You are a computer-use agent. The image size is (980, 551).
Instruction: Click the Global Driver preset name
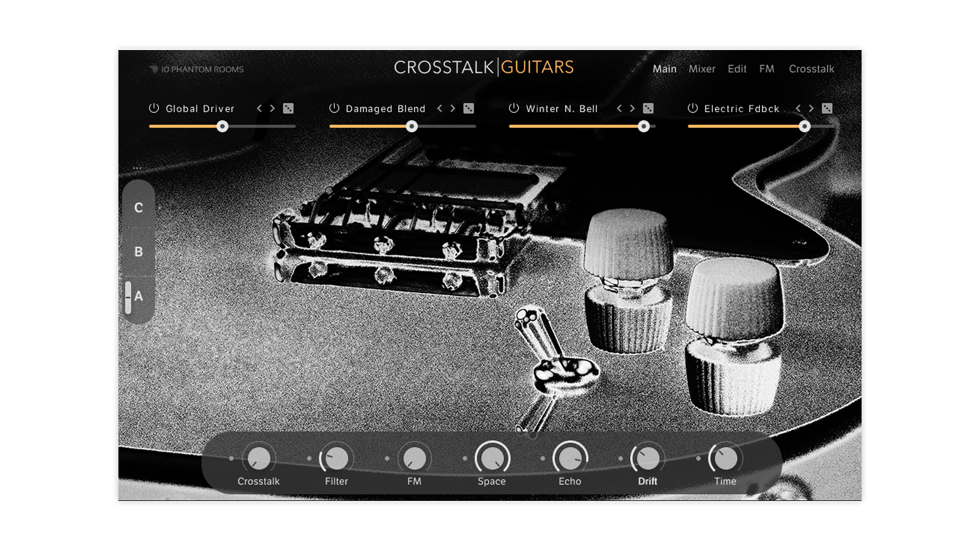click(200, 109)
